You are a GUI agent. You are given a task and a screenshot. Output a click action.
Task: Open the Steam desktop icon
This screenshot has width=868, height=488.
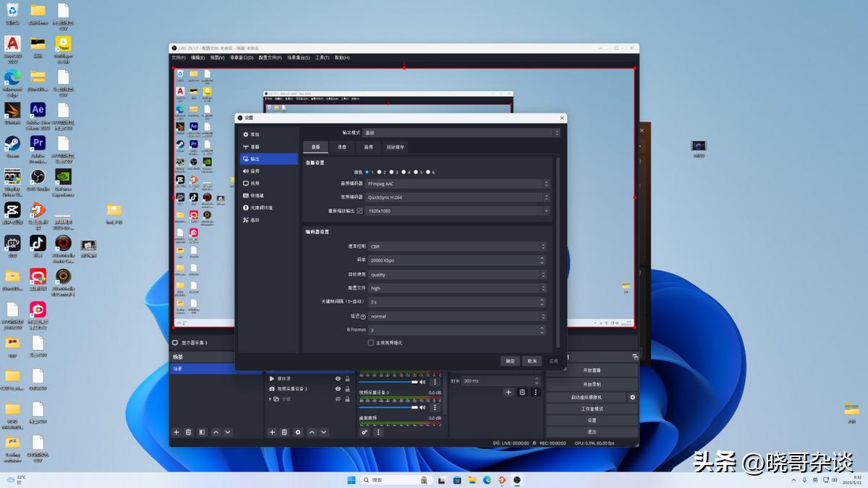(x=12, y=146)
